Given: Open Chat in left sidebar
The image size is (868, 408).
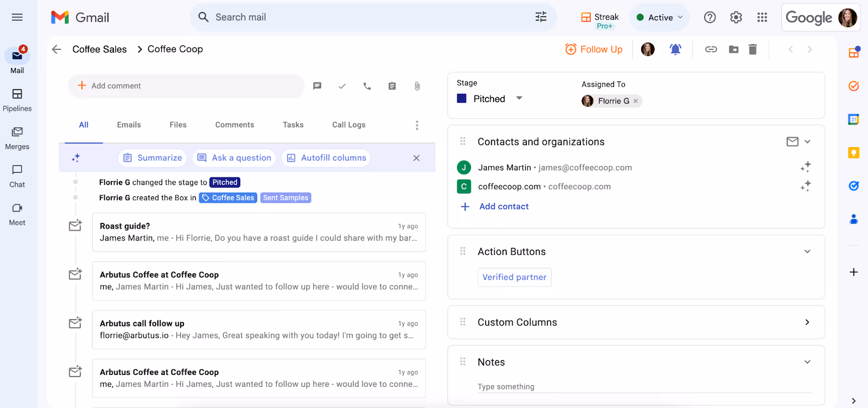Looking at the screenshot, I should pos(17,176).
